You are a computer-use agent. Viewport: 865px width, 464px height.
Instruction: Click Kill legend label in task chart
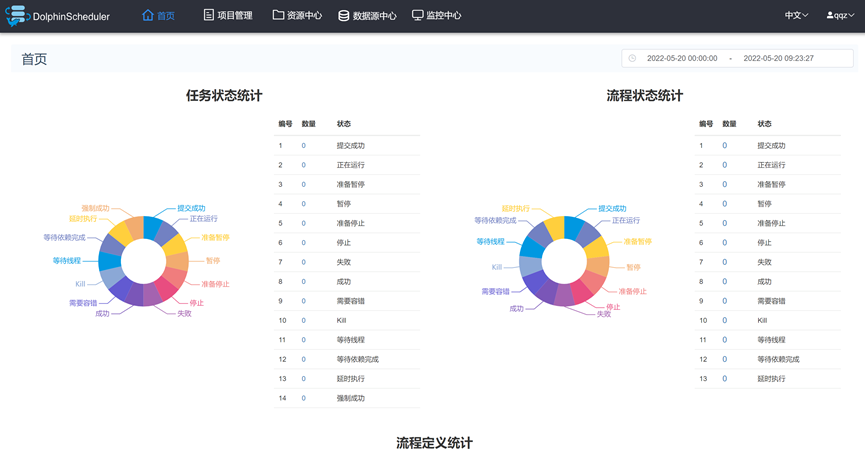[80, 284]
